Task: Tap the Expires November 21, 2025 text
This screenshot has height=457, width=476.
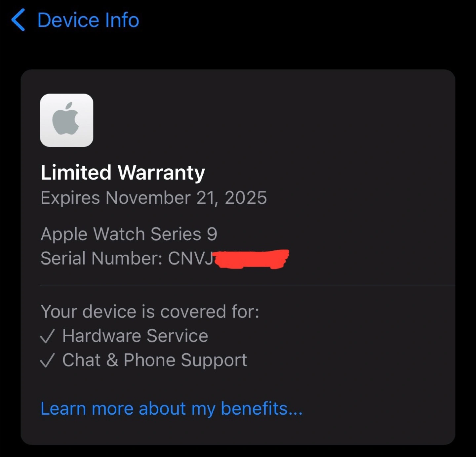Action: click(x=154, y=198)
